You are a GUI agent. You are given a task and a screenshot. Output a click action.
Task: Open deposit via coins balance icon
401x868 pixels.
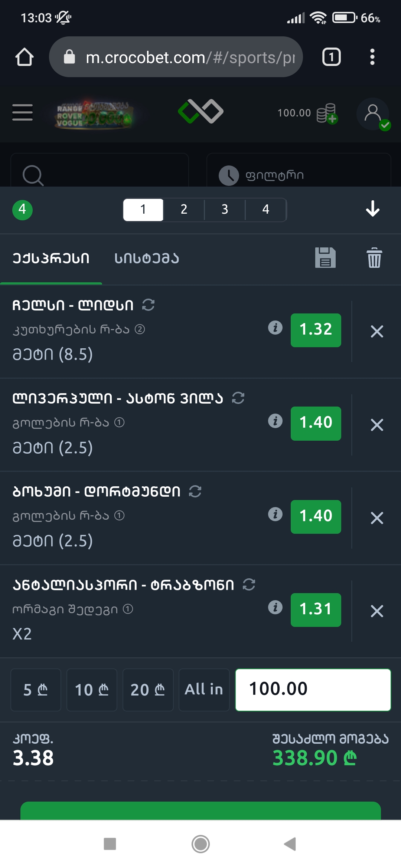point(327,114)
